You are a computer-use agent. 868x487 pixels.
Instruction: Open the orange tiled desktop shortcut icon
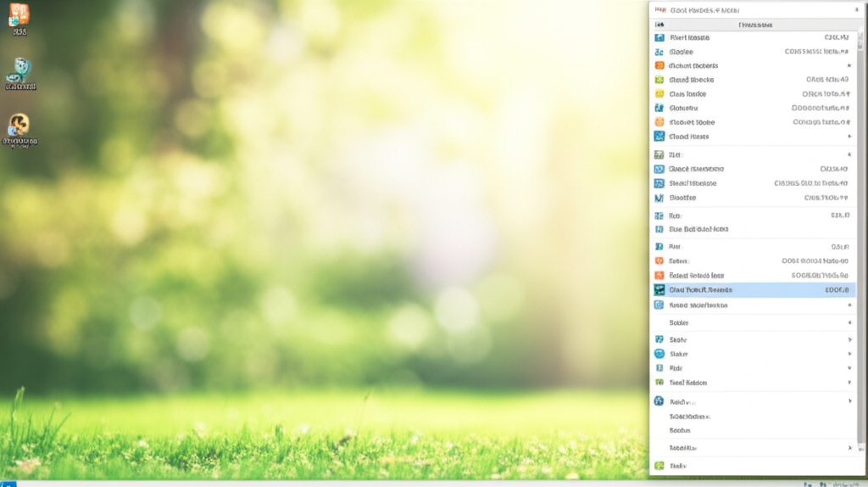18,15
